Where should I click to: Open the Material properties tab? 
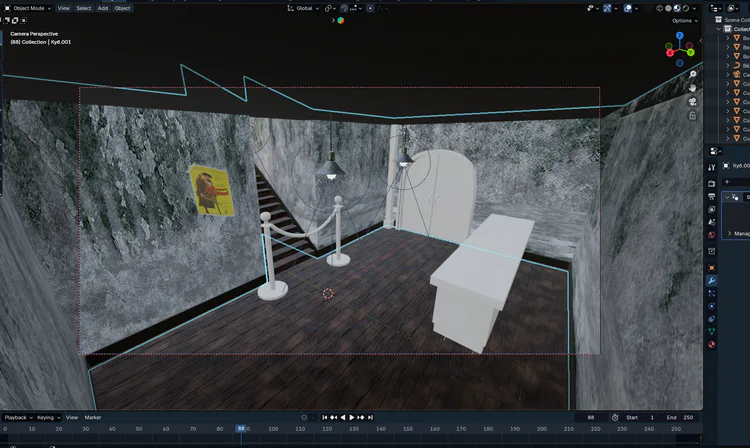(x=712, y=345)
